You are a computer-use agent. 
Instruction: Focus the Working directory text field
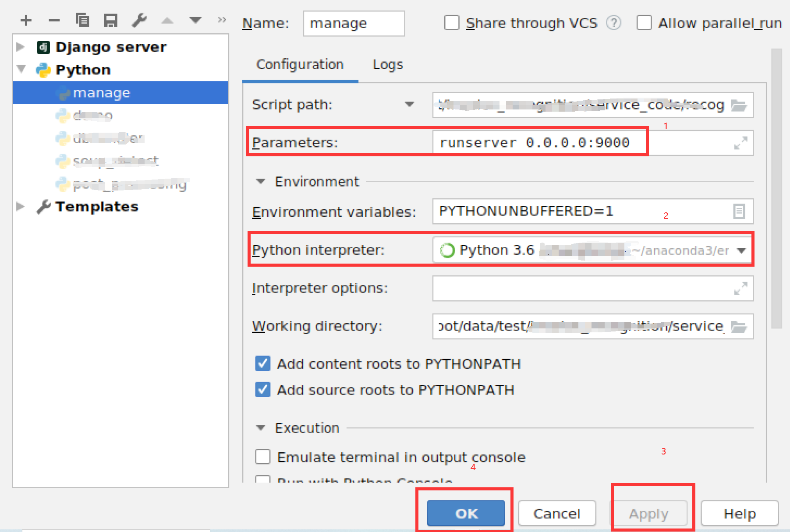(593, 327)
